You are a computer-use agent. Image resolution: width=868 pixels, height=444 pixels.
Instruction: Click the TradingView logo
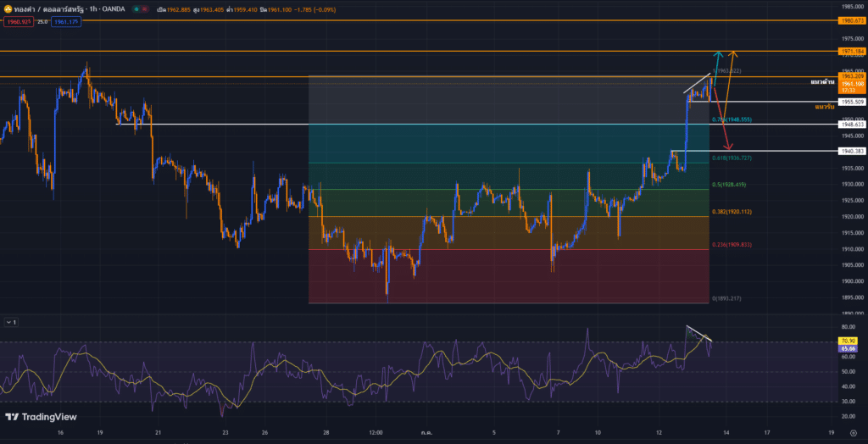click(42, 417)
